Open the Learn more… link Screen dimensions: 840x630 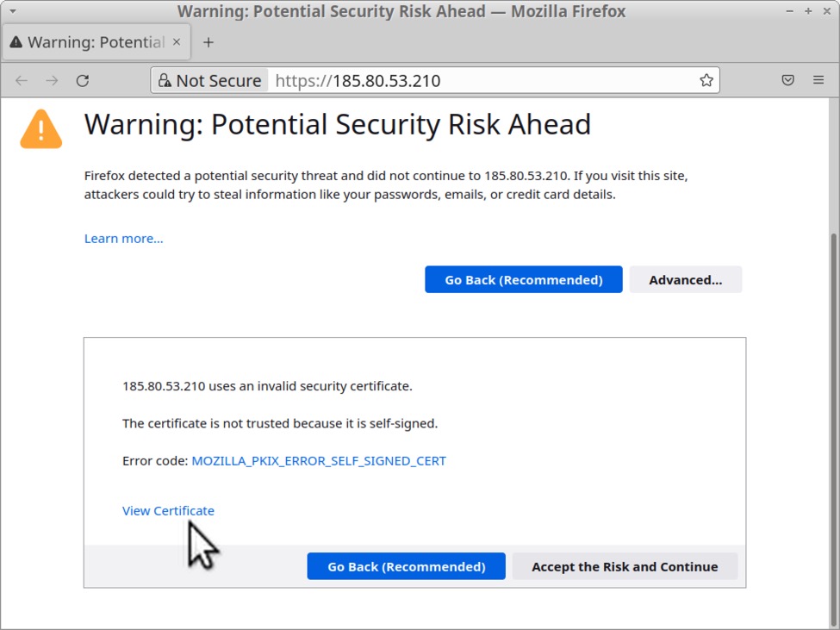(x=123, y=238)
